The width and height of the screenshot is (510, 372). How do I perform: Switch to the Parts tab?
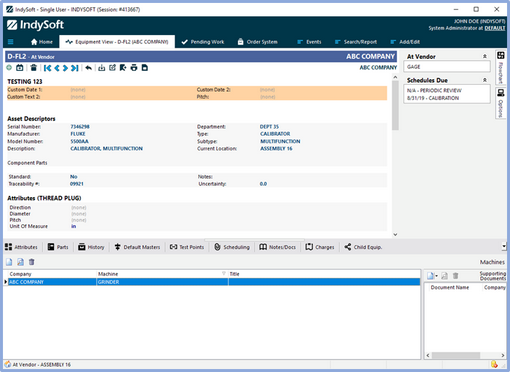tap(58, 247)
